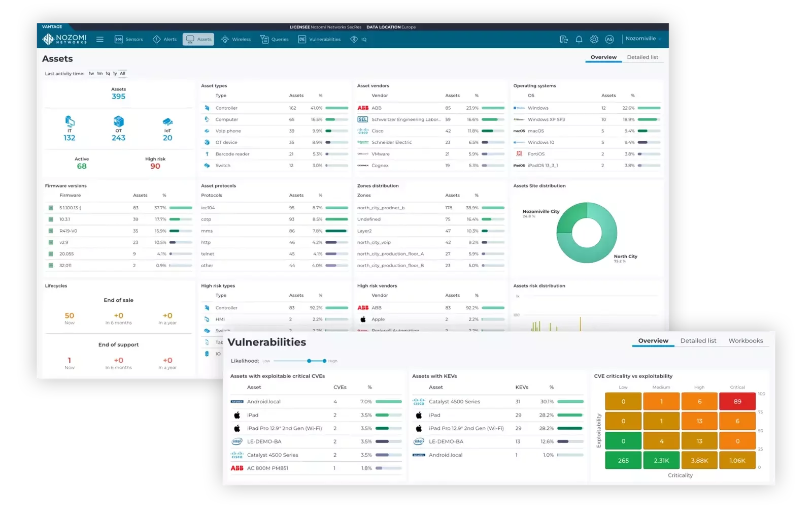This screenshot has width=812, height=508.
Task: Click the notifications bell icon
Action: [579, 39]
